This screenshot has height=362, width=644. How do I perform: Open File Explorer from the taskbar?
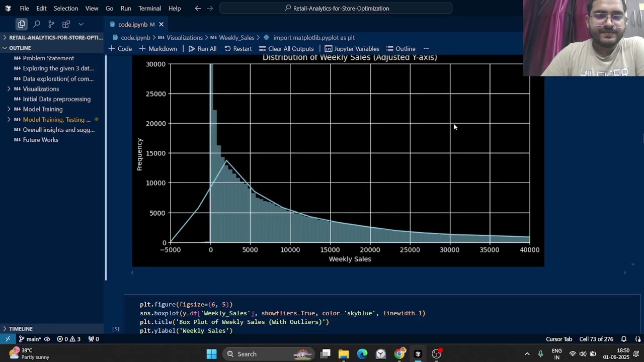tap(344, 354)
